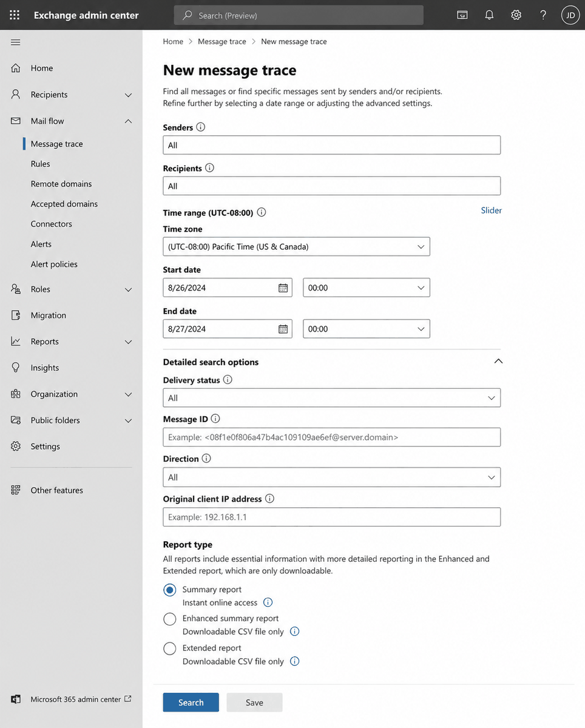The image size is (585, 728).
Task: Open the End date calendar picker
Action: click(283, 329)
